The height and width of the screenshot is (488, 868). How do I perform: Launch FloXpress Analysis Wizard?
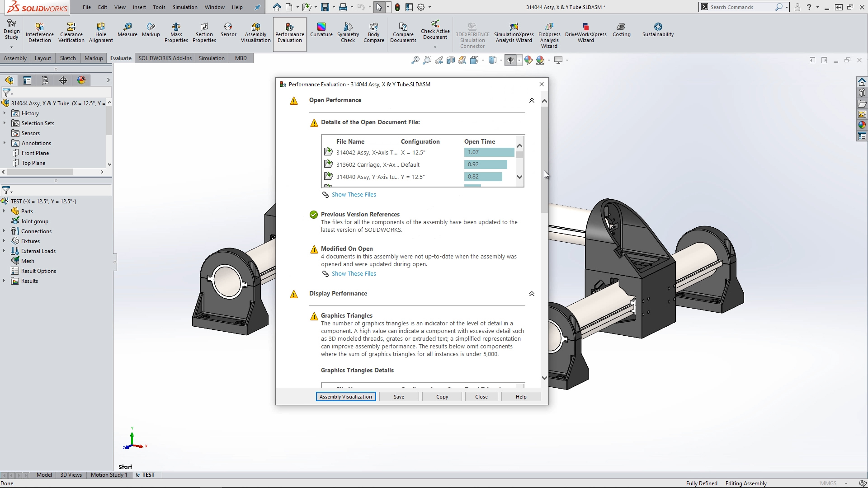[549, 35]
